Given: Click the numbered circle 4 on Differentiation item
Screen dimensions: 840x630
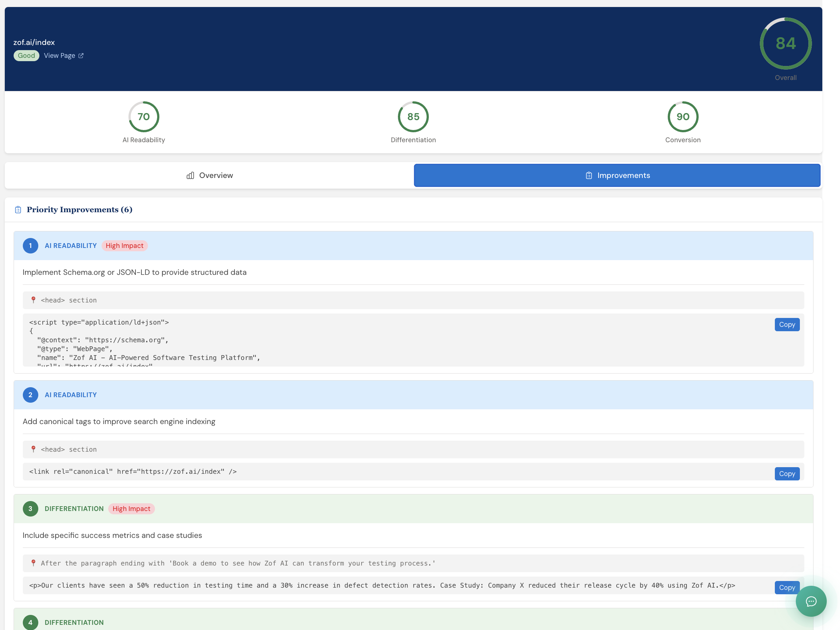Looking at the screenshot, I should point(31,622).
